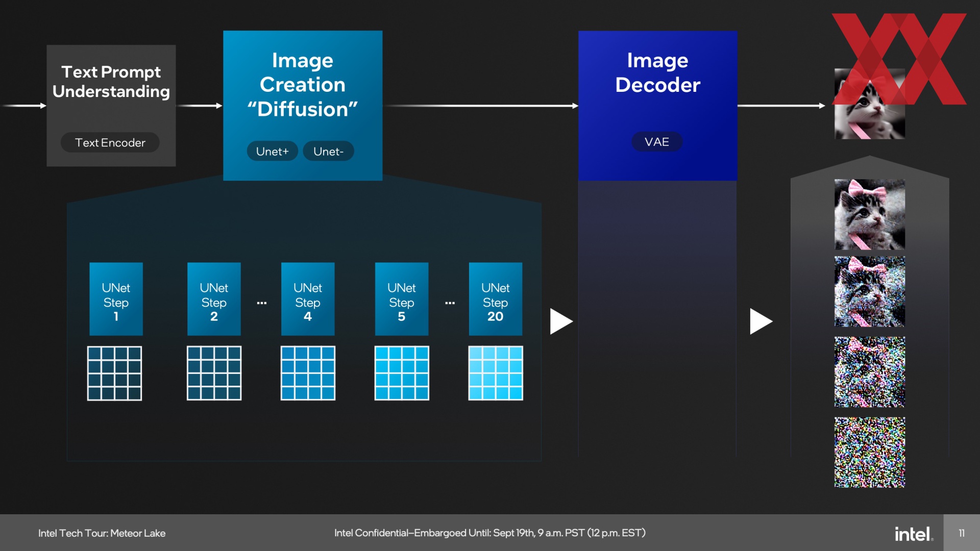Select the VAE pill label

click(657, 142)
